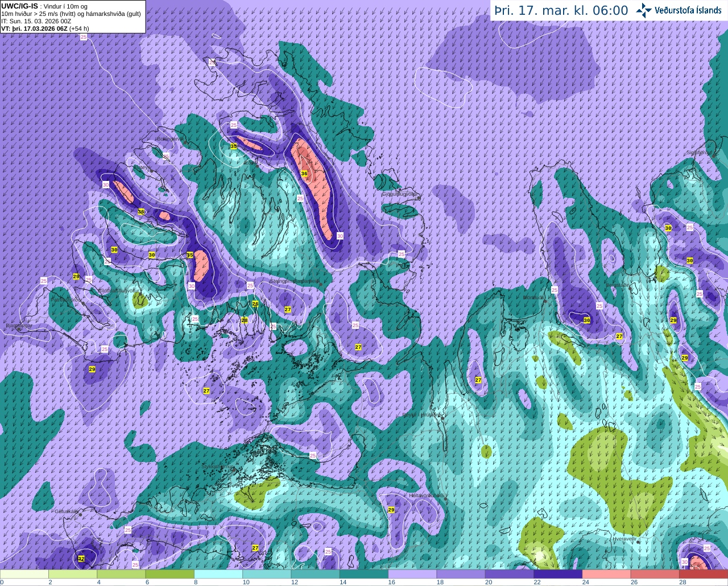Pick the 24–26 m/s salmon pink legend swatch
The height and width of the screenshot is (586, 728).
pos(606,574)
